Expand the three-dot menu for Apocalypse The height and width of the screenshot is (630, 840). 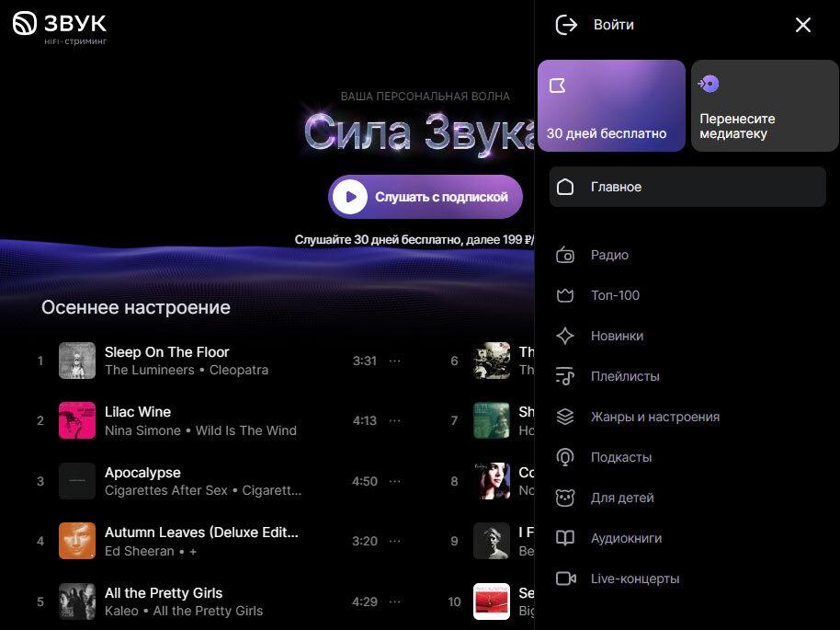(395, 481)
